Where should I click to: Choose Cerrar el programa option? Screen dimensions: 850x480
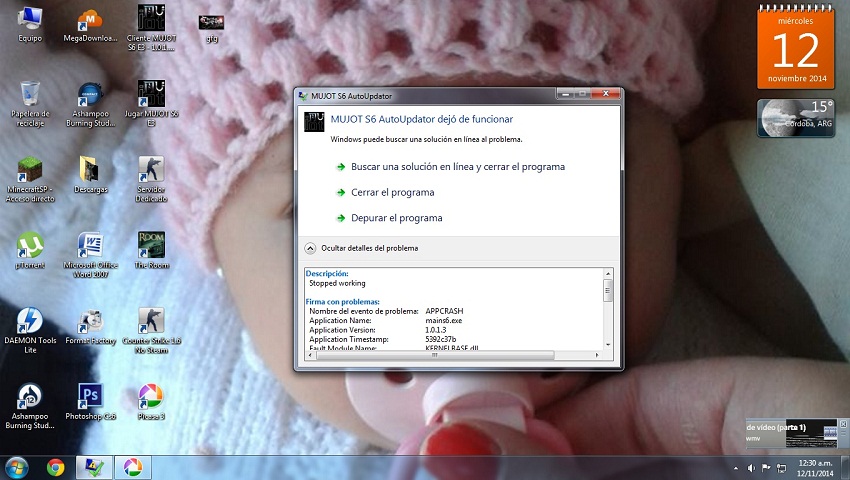392,192
